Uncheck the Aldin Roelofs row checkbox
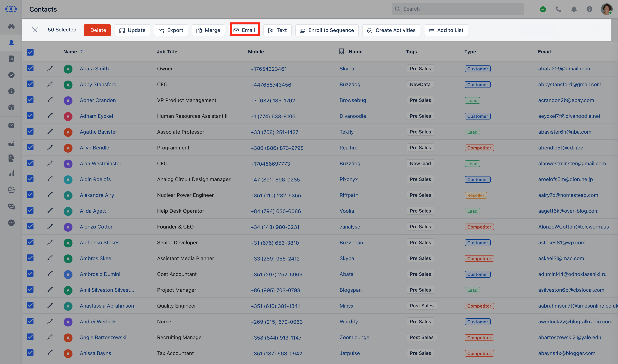This screenshot has height=364, width=618. 30,179
